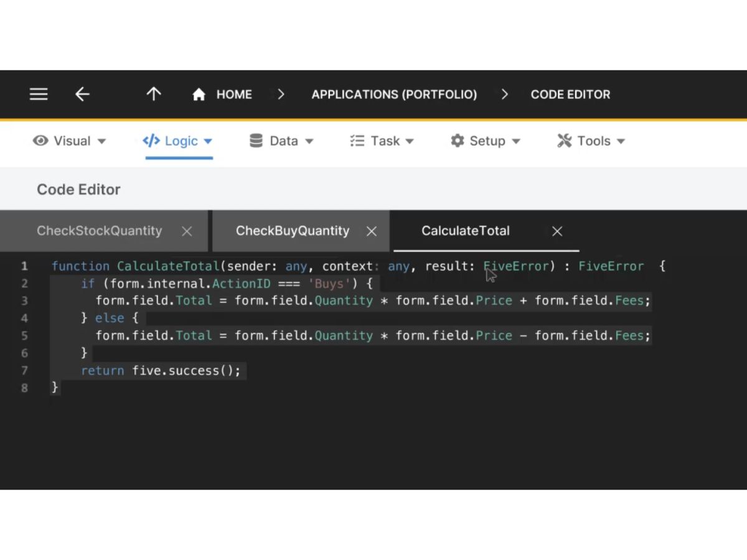747x560 pixels.
Task: Click the return five.success(); line
Action: [x=161, y=371]
